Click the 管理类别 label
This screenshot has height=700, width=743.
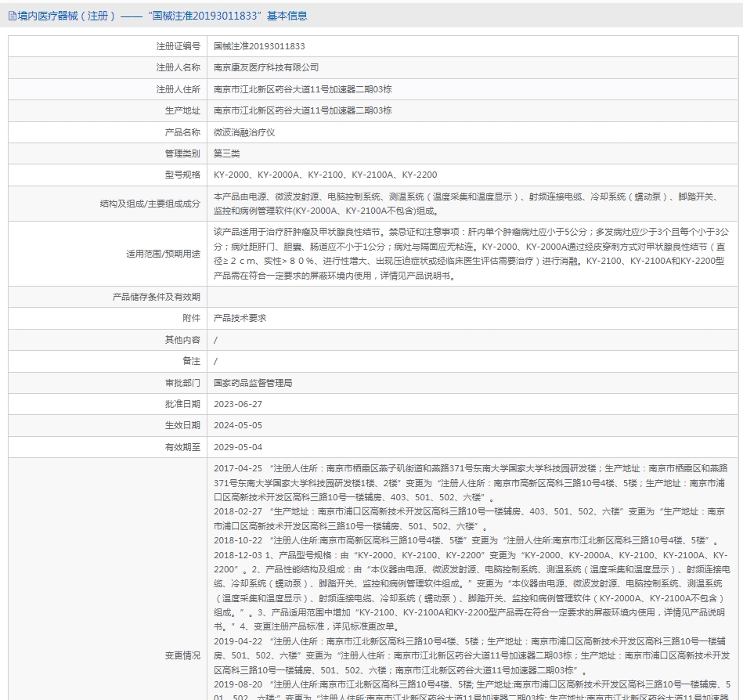(182, 153)
